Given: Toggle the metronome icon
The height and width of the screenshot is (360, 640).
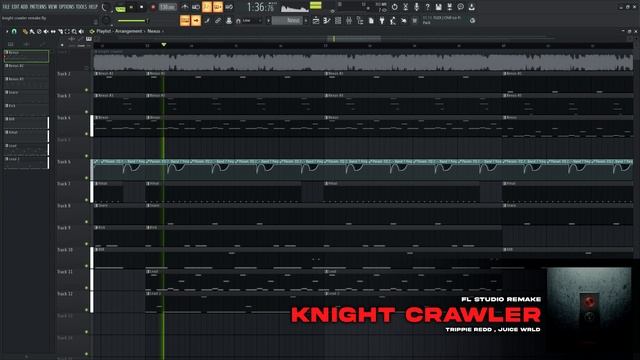Looking at the screenshot, I should [185, 7].
